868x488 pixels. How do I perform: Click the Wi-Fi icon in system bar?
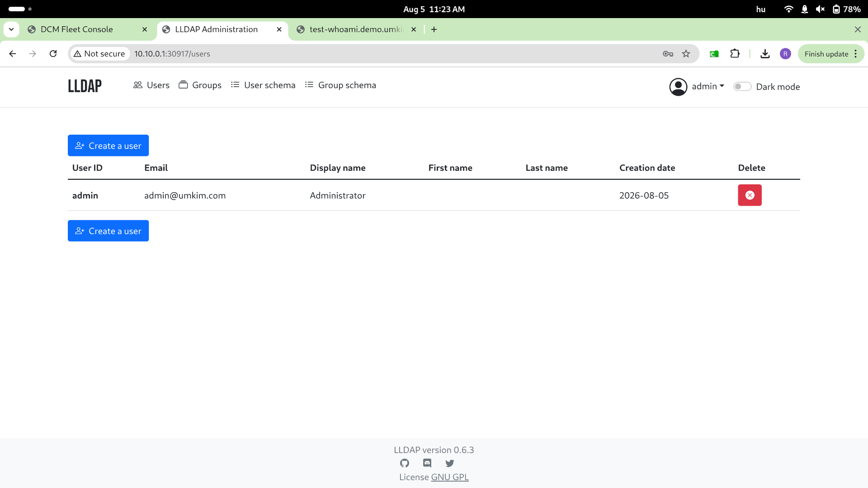[x=789, y=9]
